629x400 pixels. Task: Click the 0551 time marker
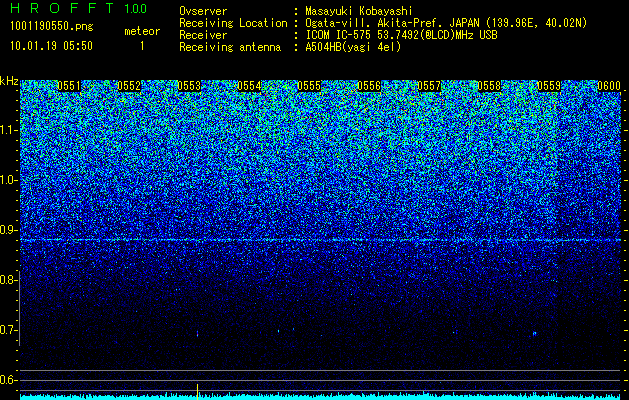[69, 86]
